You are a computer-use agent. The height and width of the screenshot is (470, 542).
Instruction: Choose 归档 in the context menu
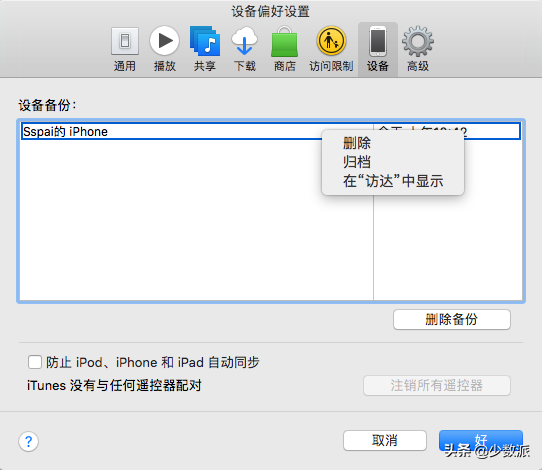click(x=393, y=162)
